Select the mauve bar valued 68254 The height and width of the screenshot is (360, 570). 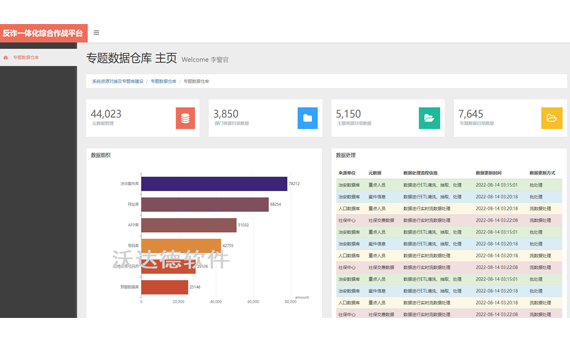click(x=205, y=204)
